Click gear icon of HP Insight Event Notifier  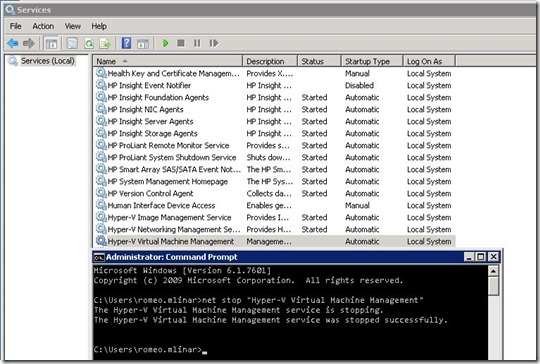pyautogui.click(x=101, y=85)
